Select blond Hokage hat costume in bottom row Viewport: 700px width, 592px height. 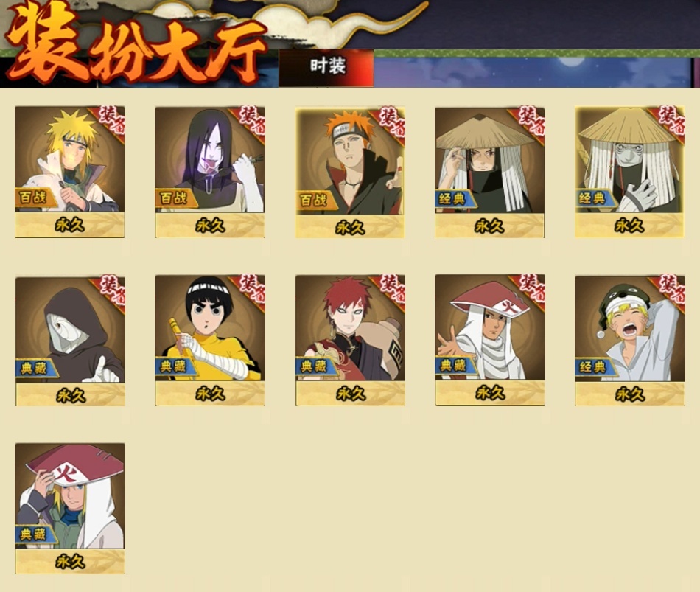70,509
